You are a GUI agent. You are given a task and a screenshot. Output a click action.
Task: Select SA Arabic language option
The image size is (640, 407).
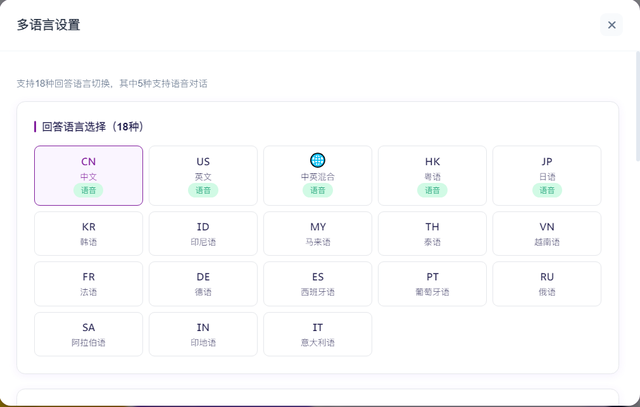[89, 335]
